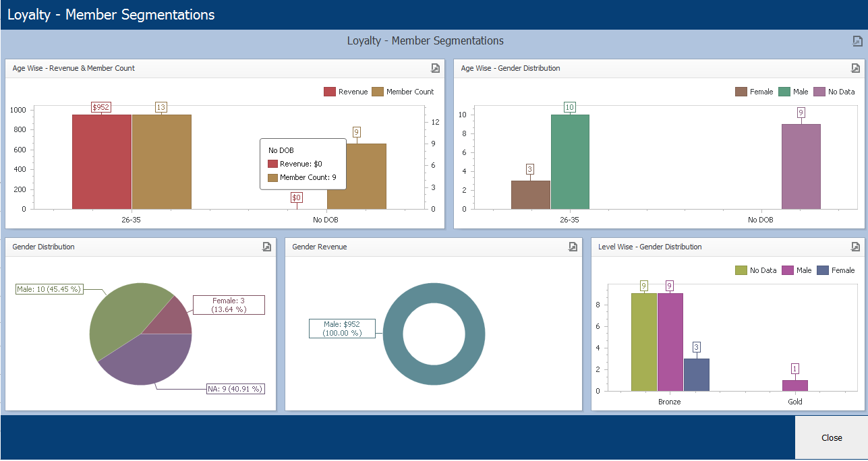Select the red Revenue bar for 26-35

tap(102, 162)
